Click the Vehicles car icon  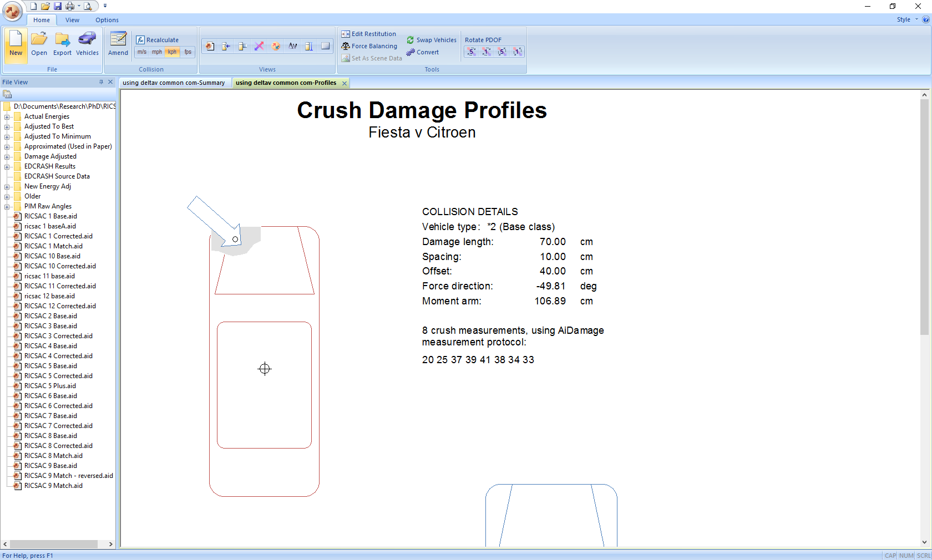coord(87,39)
